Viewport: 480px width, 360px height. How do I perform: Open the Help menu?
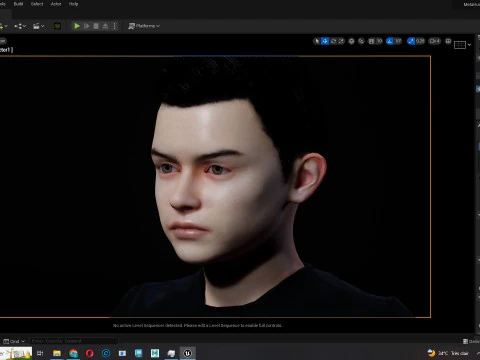(x=73, y=4)
